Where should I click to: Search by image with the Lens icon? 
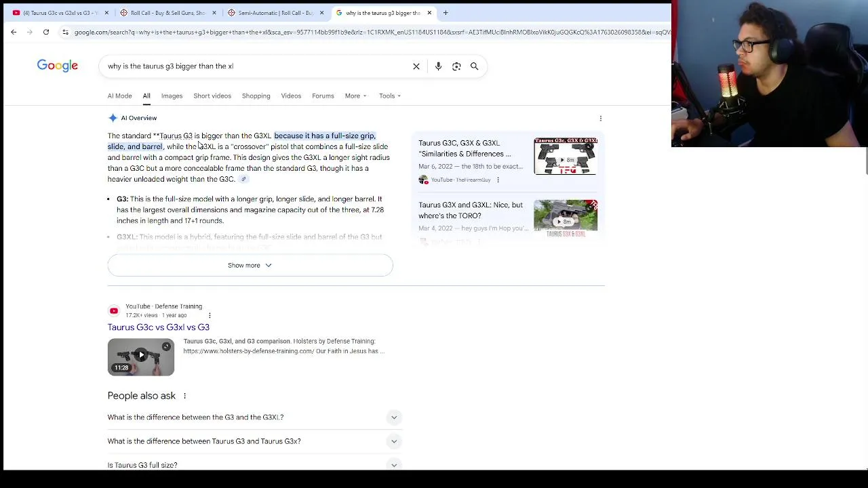(x=456, y=66)
